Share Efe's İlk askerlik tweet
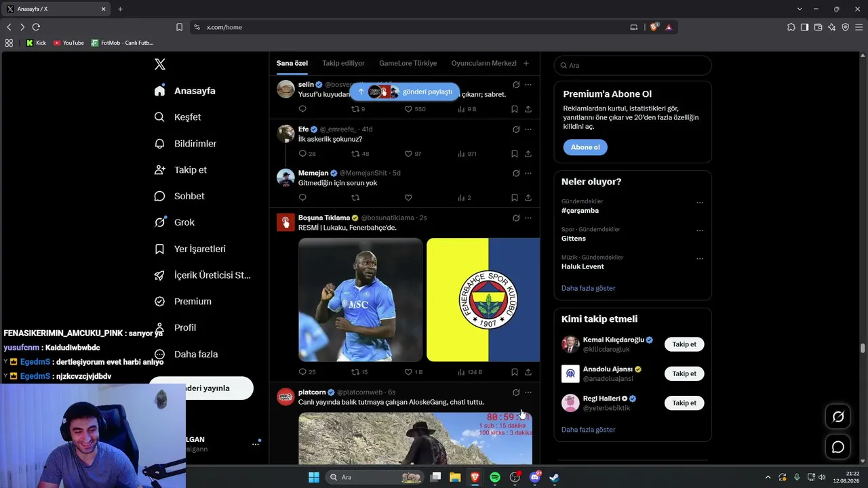Screen dimensions: 868x488 point(528,154)
